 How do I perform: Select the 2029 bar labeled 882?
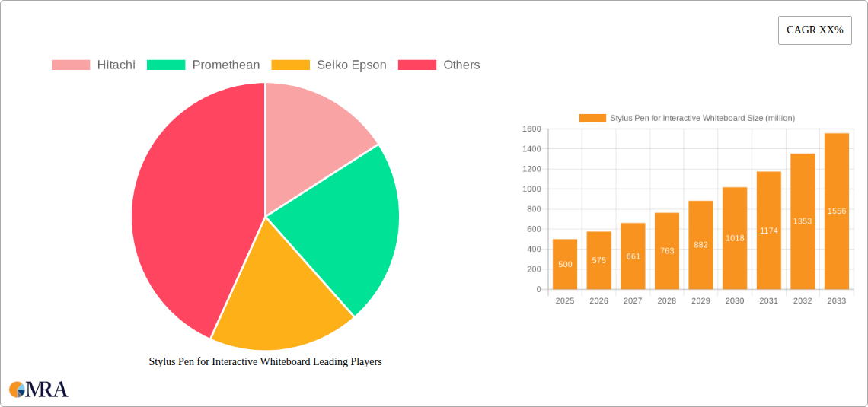pos(700,245)
